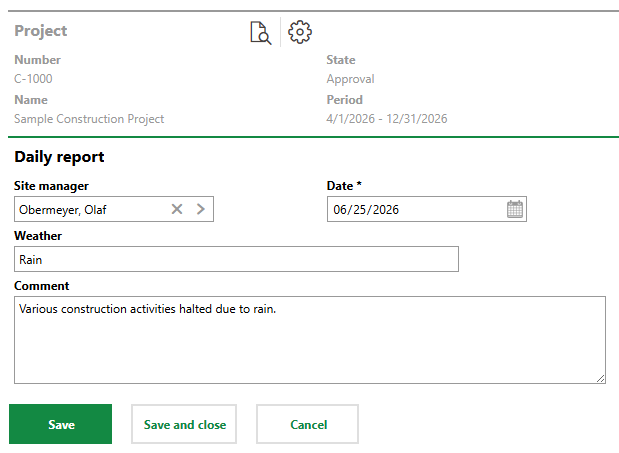Screen dimensions: 619x453
Task: Select project number C-1000 text
Action: coord(33,79)
